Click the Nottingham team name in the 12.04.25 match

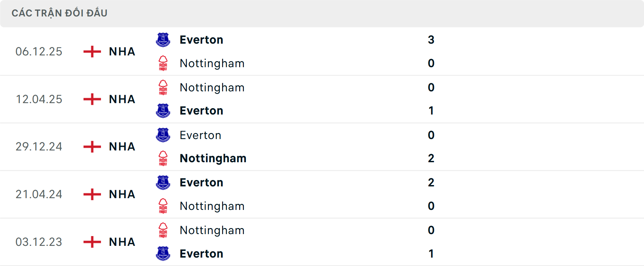pyautogui.click(x=212, y=87)
